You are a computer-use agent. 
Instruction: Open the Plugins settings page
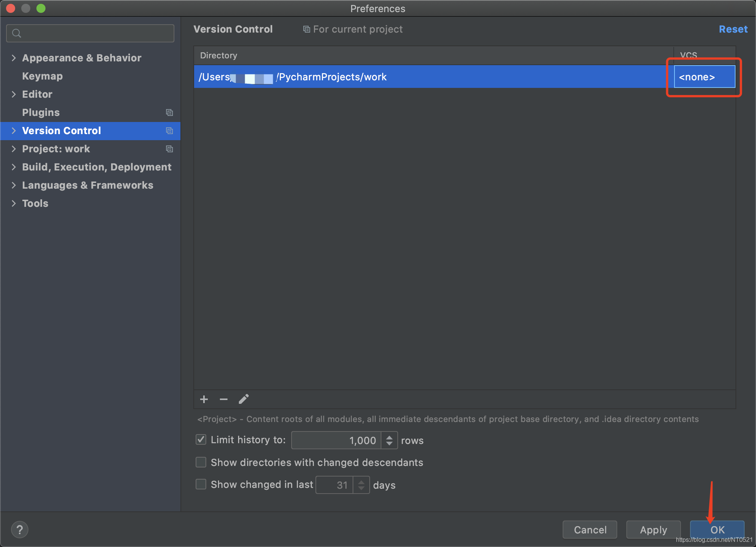click(41, 113)
